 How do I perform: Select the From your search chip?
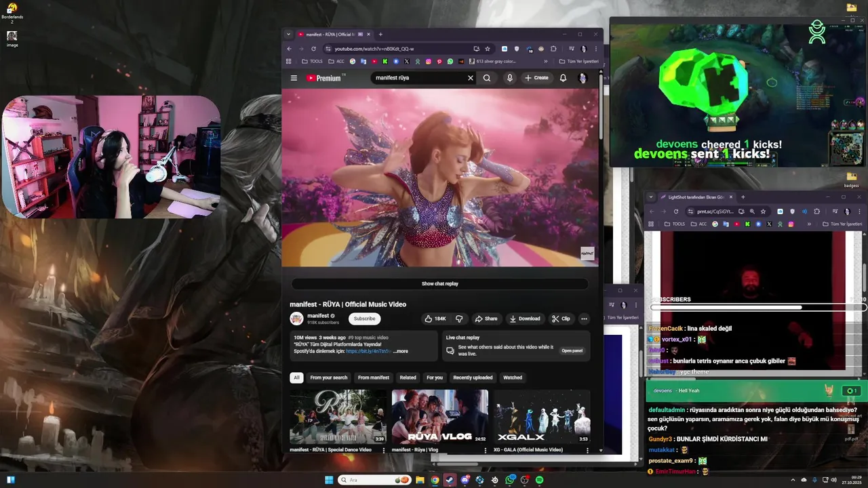pyautogui.click(x=329, y=378)
